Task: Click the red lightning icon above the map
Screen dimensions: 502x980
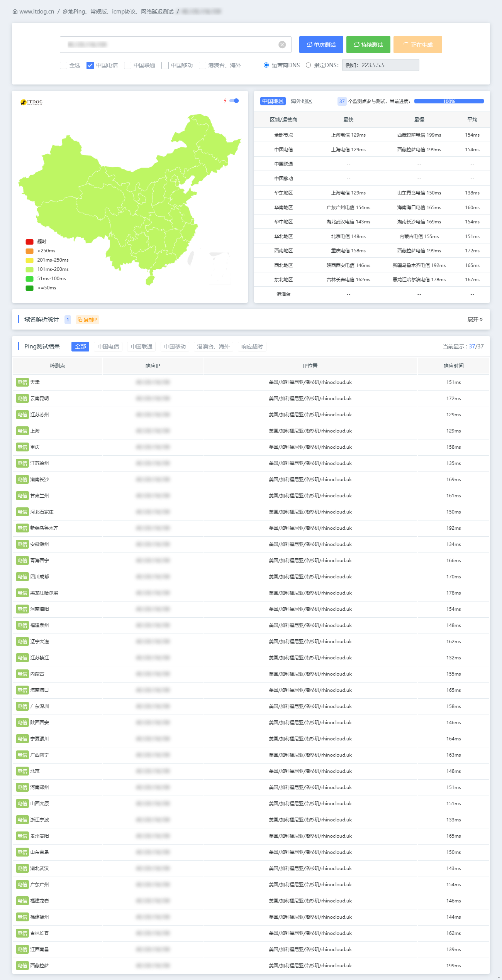Action: (225, 101)
